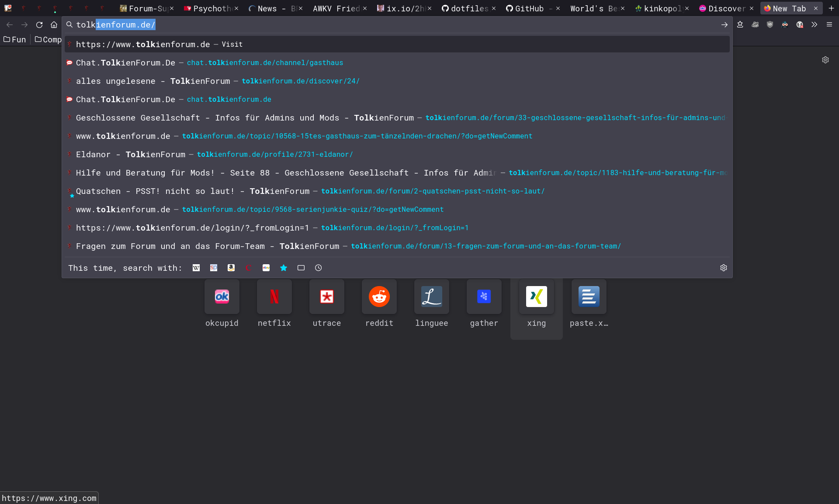Open chat.tolkienforum.de/channel/gasthaus suggestion
The width and height of the screenshot is (839, 504).
pyautogui.click(x=397, y=62)
